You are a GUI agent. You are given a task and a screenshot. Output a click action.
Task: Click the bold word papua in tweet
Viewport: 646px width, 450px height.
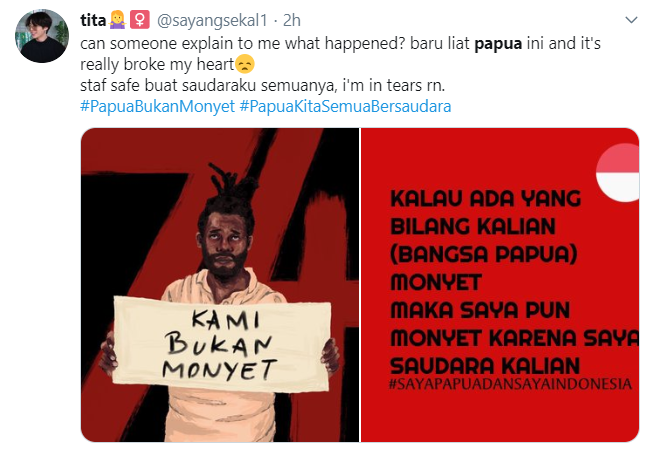[x=498, y=44]
